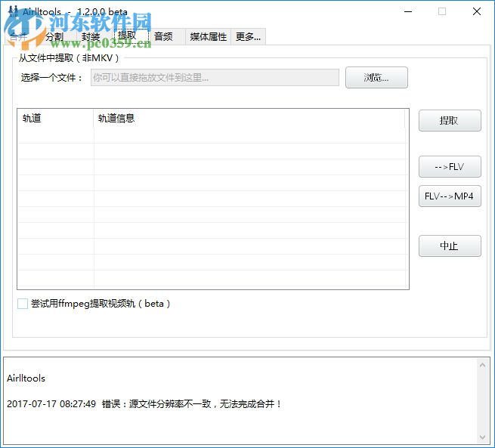Open the 媒体属性 tab
Screen dimensions: 495x448
pos(209,37)
